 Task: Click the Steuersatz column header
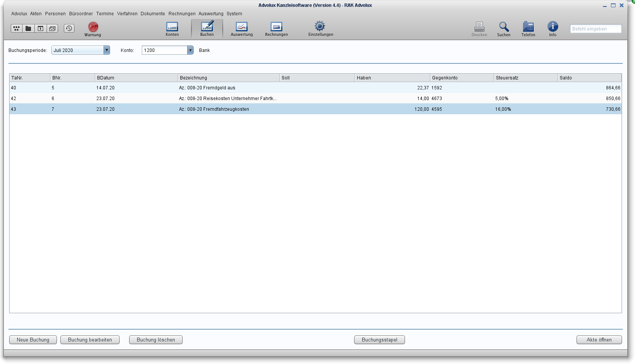coord(526,78)
